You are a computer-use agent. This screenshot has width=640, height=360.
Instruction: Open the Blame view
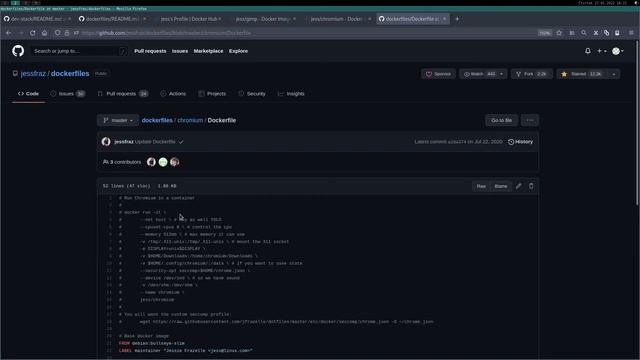coord(501,186)
